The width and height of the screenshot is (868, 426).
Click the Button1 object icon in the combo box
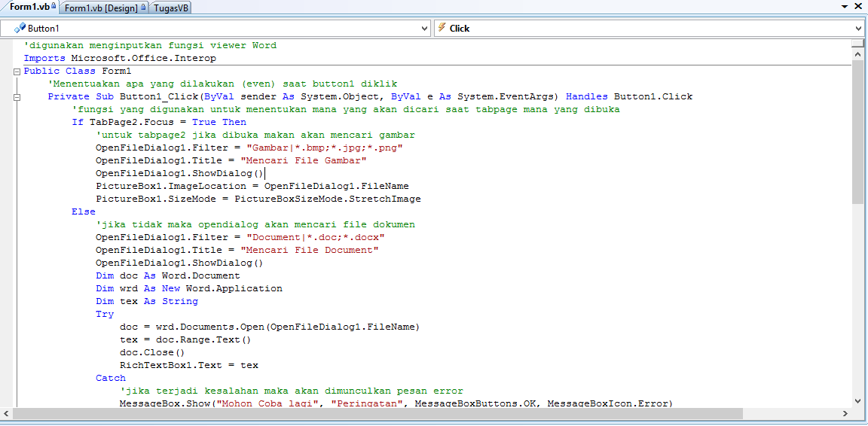pyautogui.click(x=20, y=28)
